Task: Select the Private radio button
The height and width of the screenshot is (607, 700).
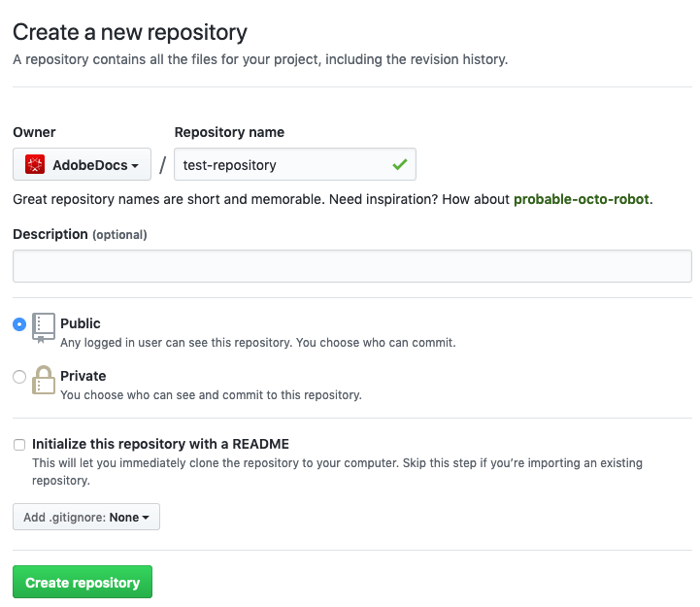Action: point(19,377)
